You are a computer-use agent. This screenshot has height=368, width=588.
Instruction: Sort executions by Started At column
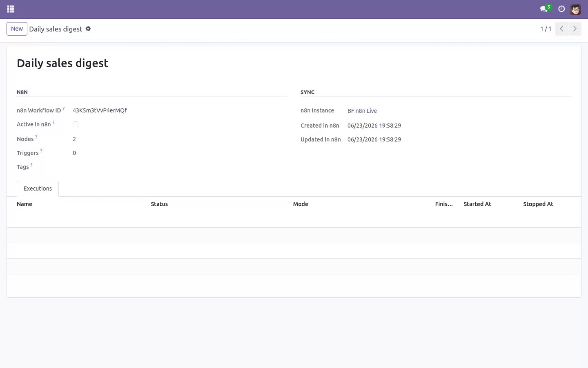point(477,204)
